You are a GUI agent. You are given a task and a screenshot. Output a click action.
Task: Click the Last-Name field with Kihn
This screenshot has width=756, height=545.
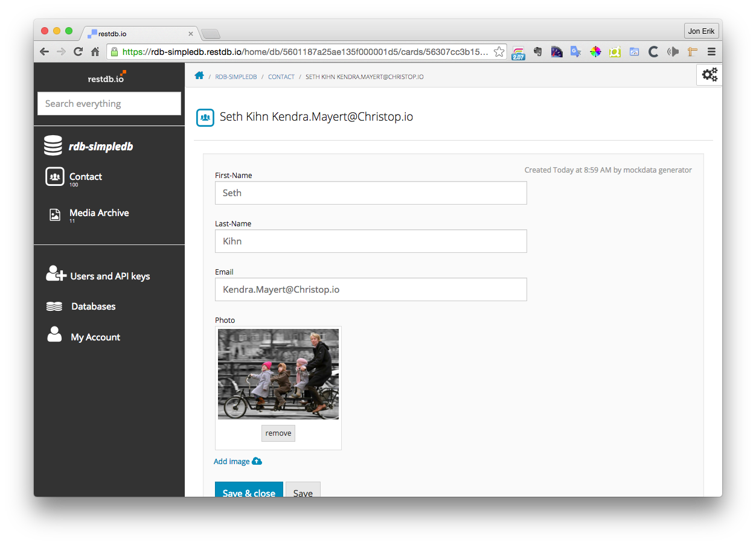coord(371,241)
